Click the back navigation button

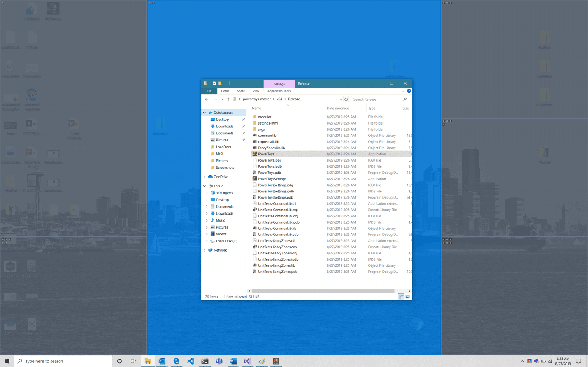207,99
